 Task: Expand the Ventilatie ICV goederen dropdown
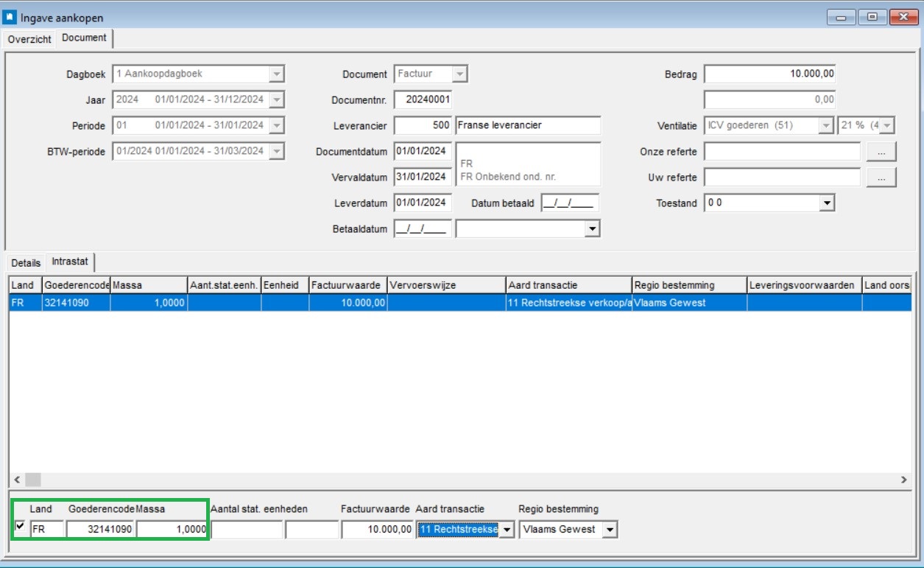pos(826,126)
